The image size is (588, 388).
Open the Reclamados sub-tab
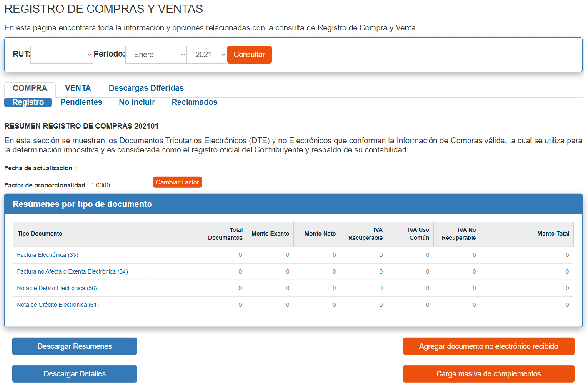point(194,102)
